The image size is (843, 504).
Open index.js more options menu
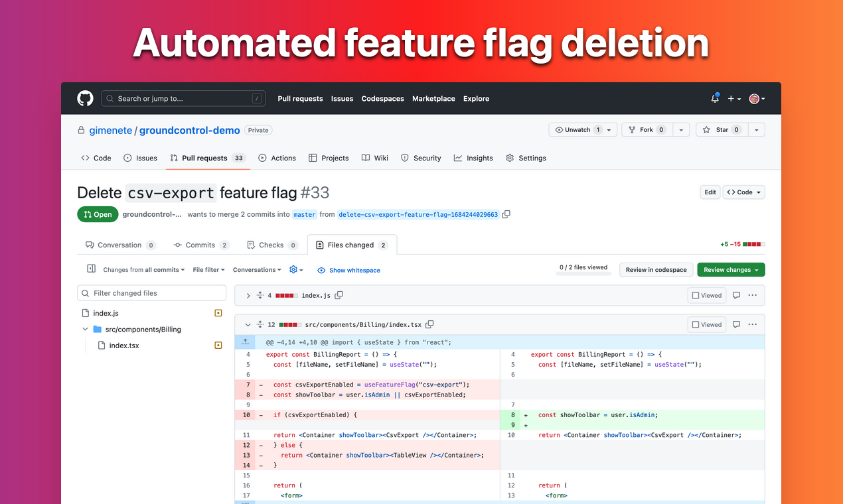752,295
